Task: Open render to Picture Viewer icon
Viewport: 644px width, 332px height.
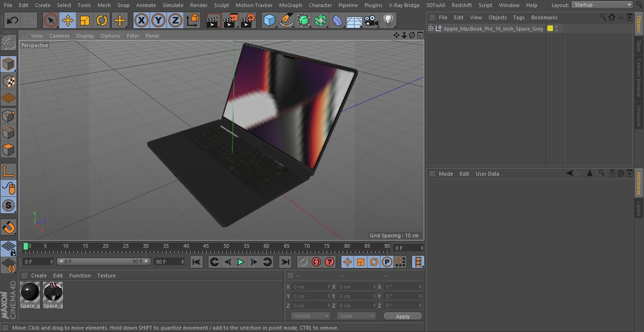Action: 231,20
